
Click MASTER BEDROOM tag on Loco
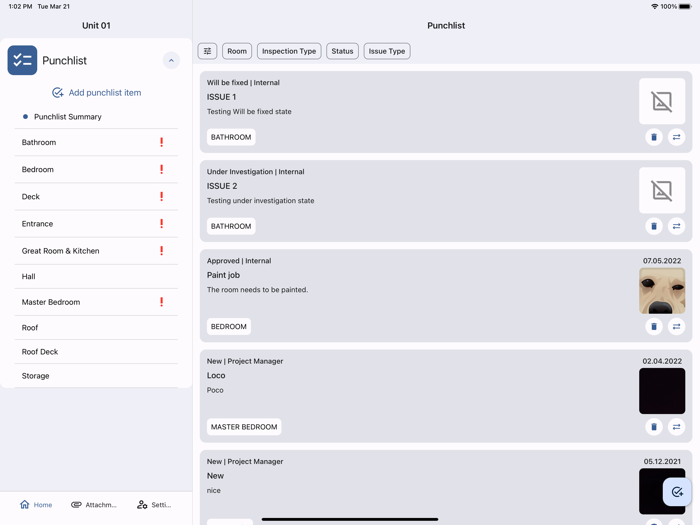tap(244, 427)
